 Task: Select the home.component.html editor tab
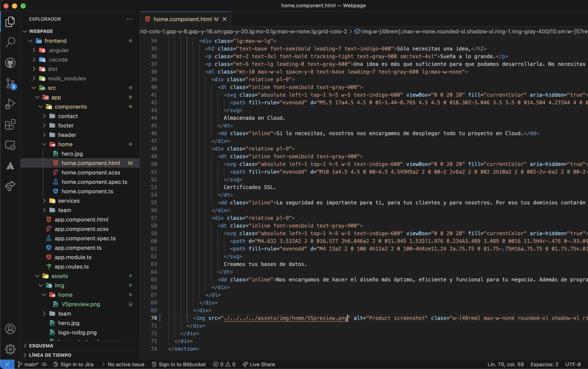(x=185, y=19)
